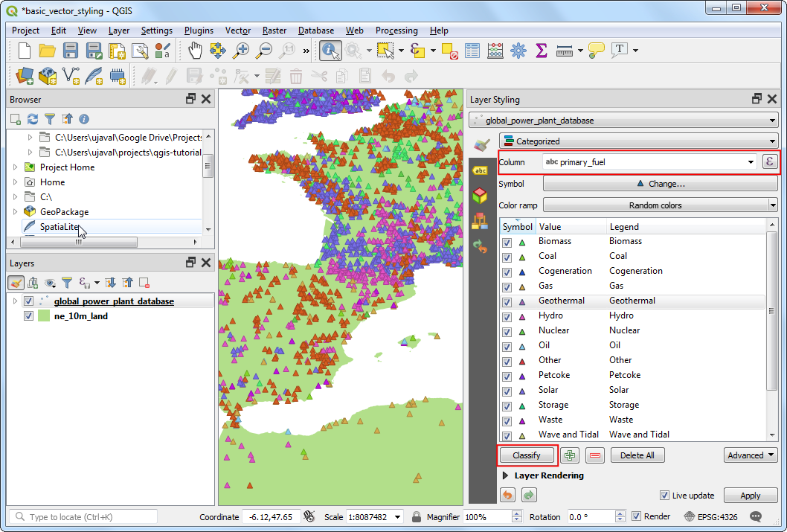Click the Delete All button
787x532 pixels.
pos(637,455)
